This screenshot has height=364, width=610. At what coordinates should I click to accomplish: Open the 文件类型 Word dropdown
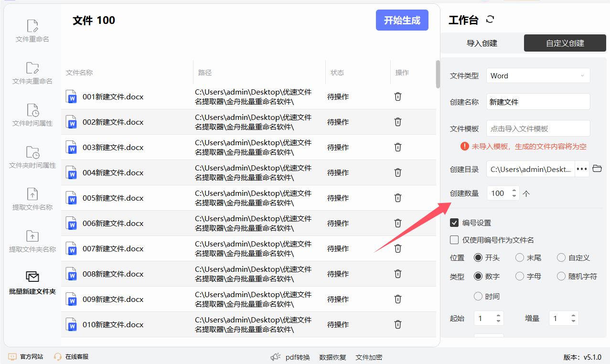538,75
